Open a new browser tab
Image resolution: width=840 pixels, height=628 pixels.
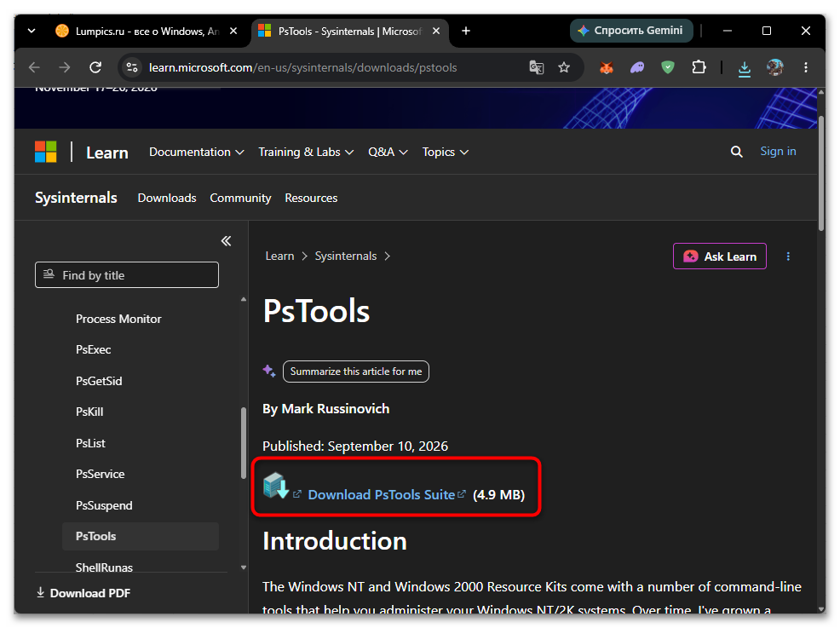(466, 31)
